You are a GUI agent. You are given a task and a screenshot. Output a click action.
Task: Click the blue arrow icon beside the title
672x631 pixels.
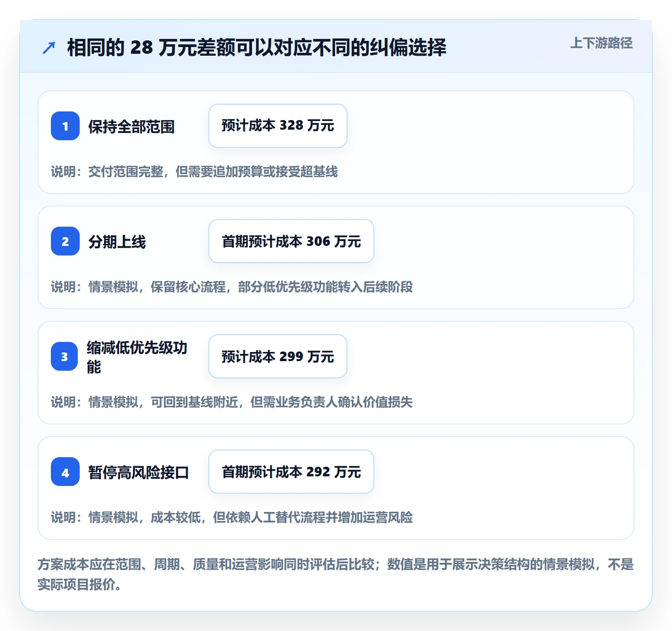49,48
